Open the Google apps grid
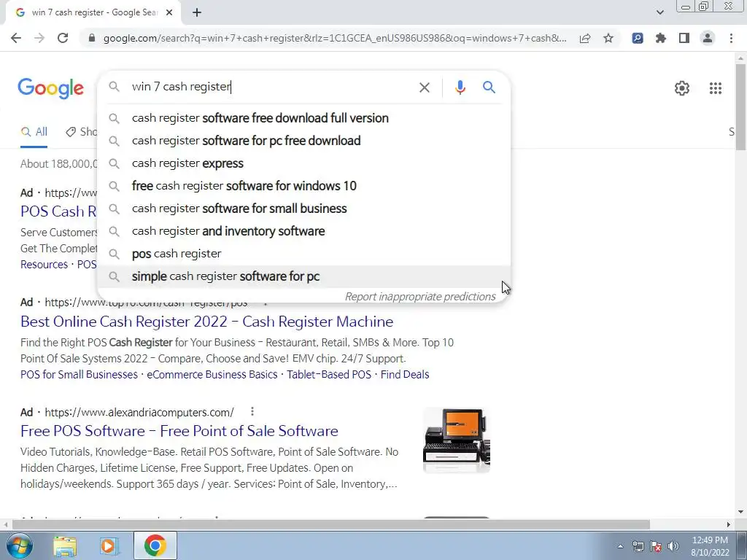747x560 pixels. [715, 88]
